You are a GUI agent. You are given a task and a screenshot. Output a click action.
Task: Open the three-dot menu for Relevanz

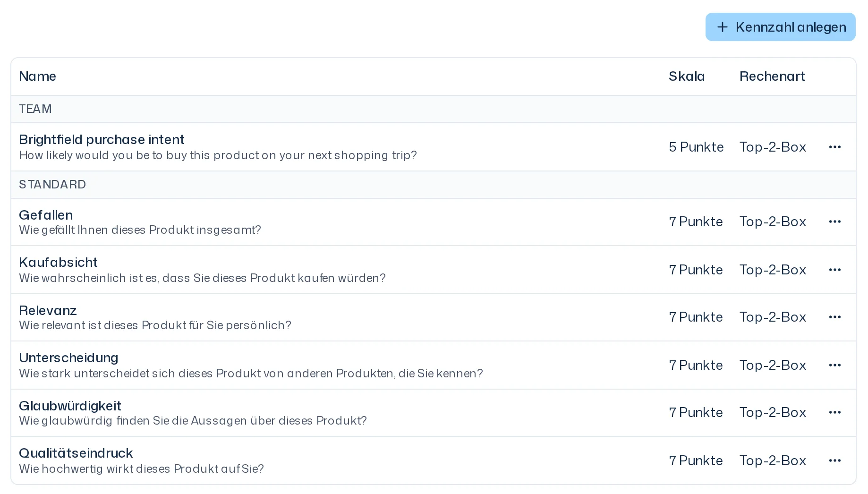coord(835,317)
